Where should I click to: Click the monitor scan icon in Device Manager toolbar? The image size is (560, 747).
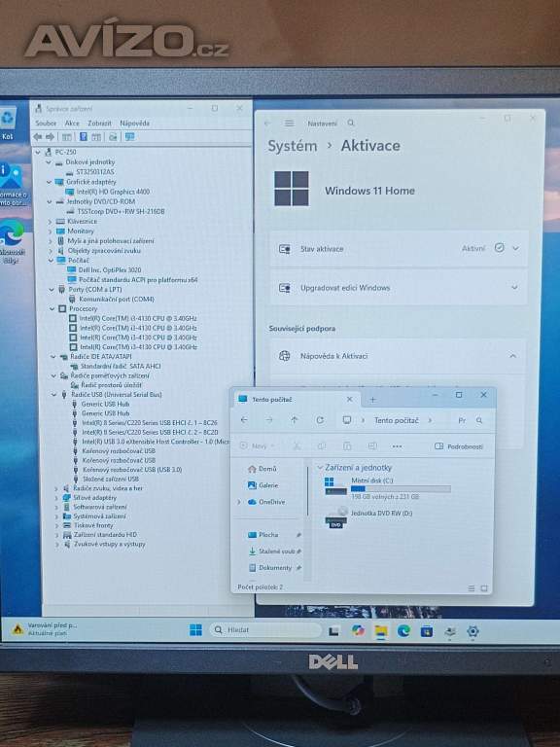tap(129, 137)
